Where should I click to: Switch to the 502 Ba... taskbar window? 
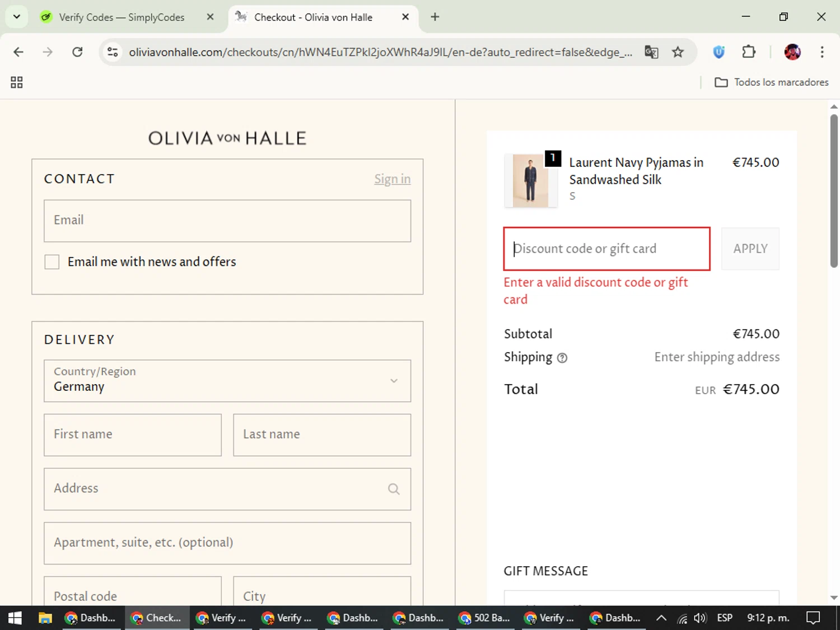(x=485, y=618)
